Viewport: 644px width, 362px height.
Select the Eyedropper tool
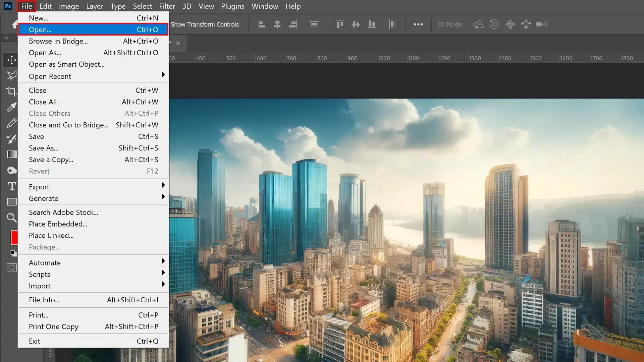12,107
